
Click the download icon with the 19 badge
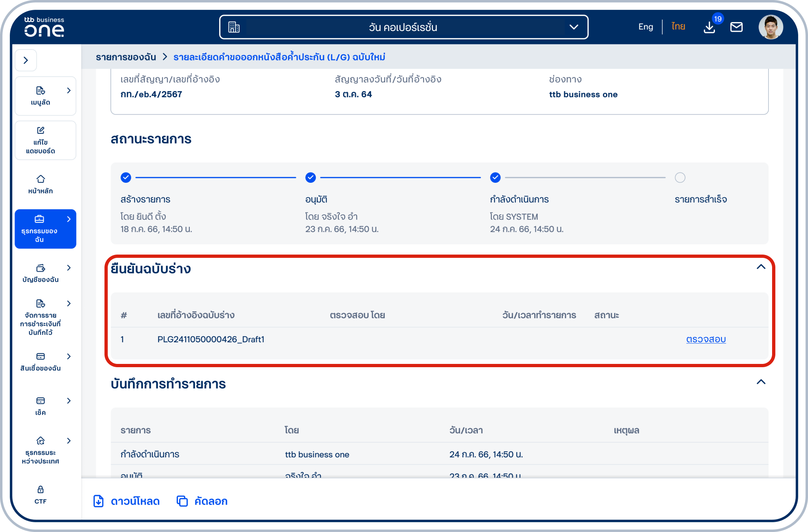709,27
